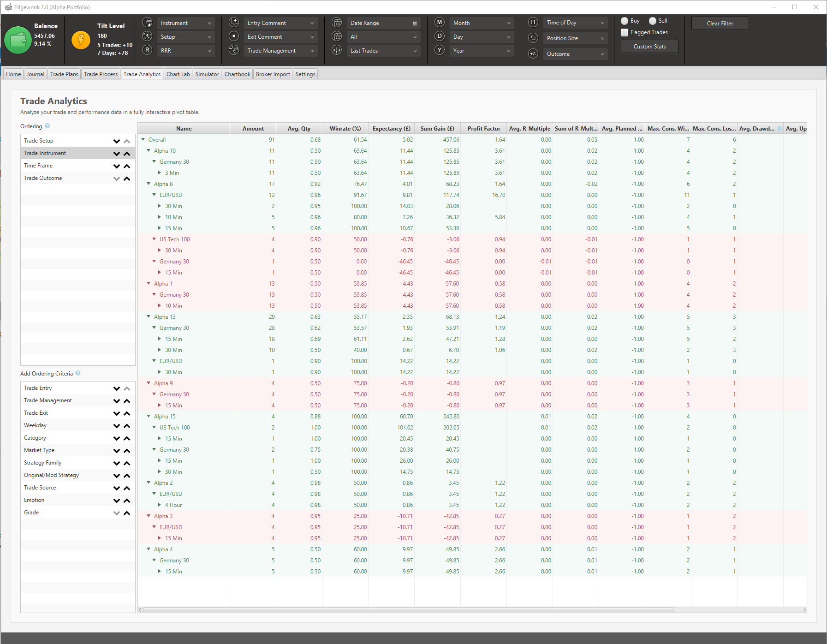The height and width of the screenshot is (644, 827).
Task: Click the Trade Management filter icon
Action: click(x=234, y=50)
